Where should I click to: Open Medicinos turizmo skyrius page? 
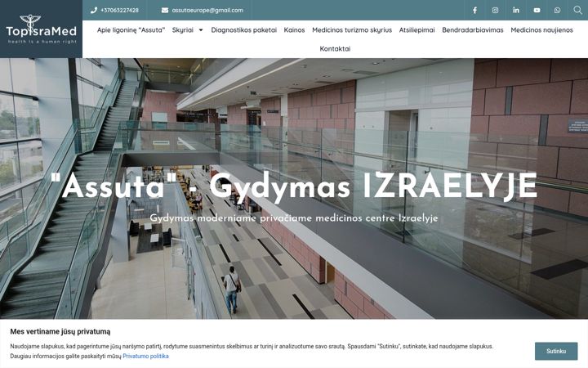point(352,30)
